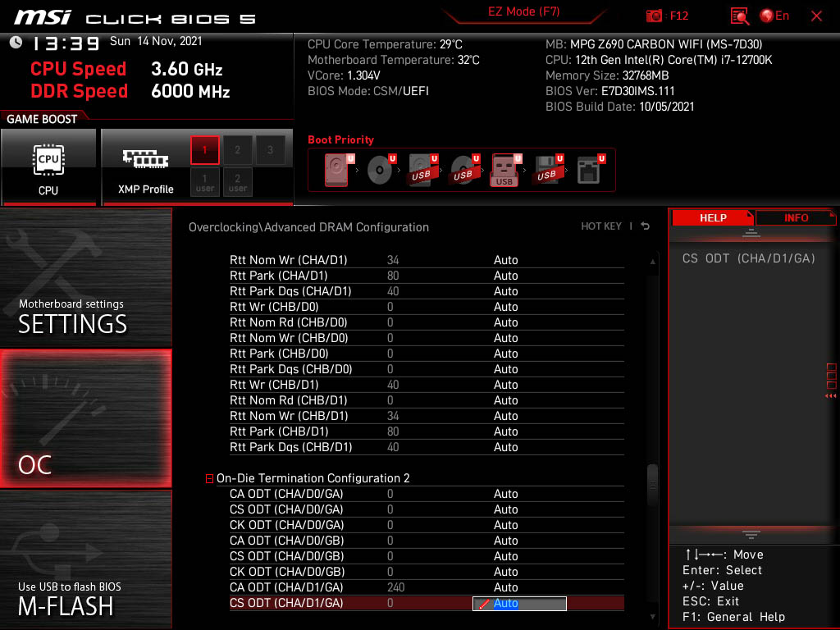Select the hard drive boot priority icon

336,170
